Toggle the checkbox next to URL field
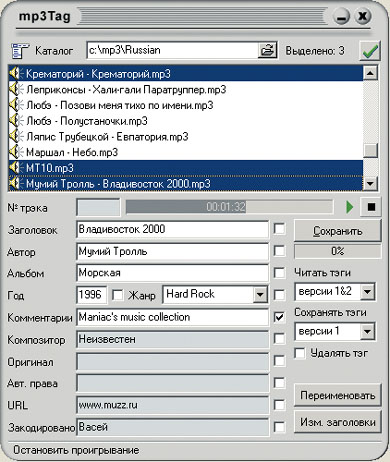 tap(279, 405)
